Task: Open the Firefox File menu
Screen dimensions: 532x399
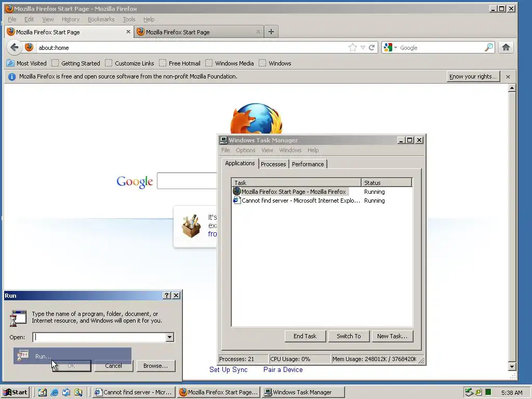Action: (x=12, y=19)
